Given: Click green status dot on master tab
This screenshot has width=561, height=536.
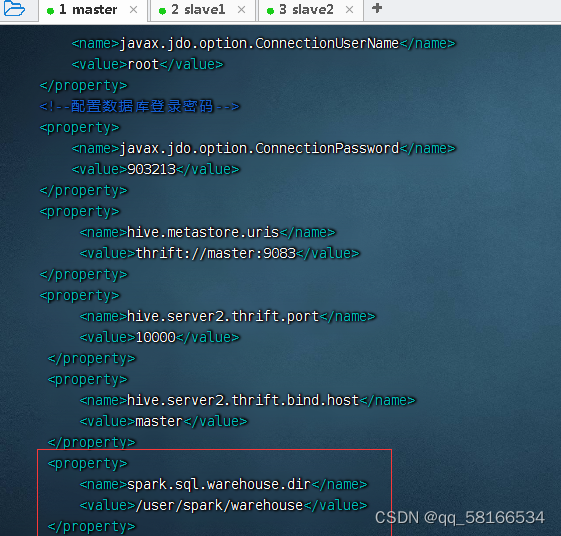Looking at the screenshot, I should [50, 11].
